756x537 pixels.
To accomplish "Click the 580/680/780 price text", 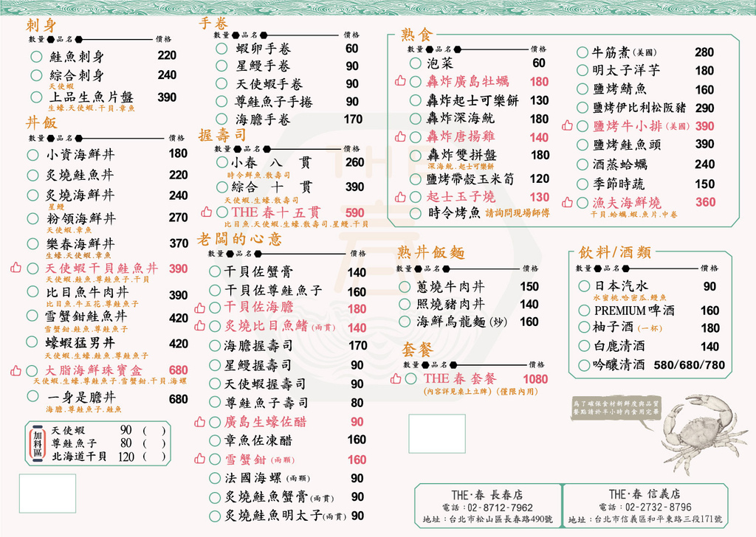I will point(689,365).
